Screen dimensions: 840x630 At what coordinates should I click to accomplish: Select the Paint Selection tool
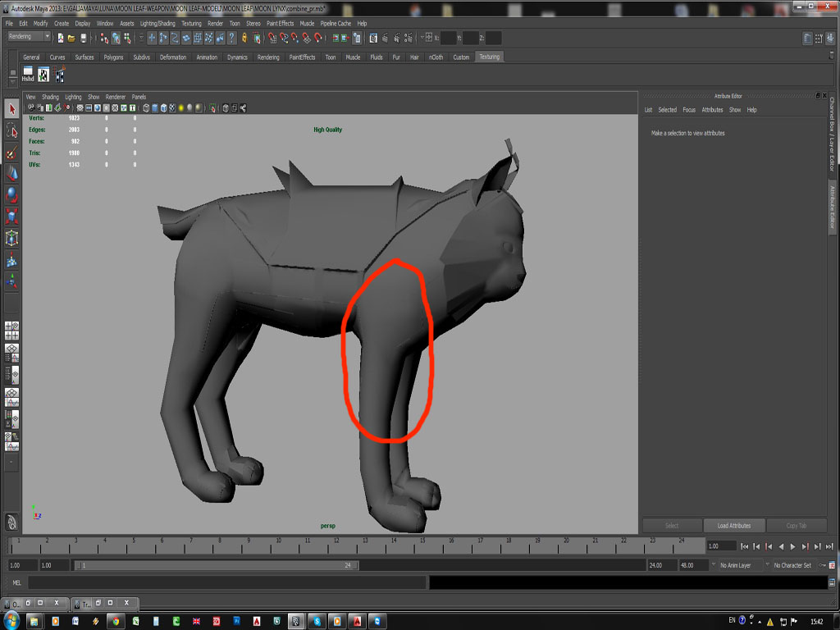point(11,151)
